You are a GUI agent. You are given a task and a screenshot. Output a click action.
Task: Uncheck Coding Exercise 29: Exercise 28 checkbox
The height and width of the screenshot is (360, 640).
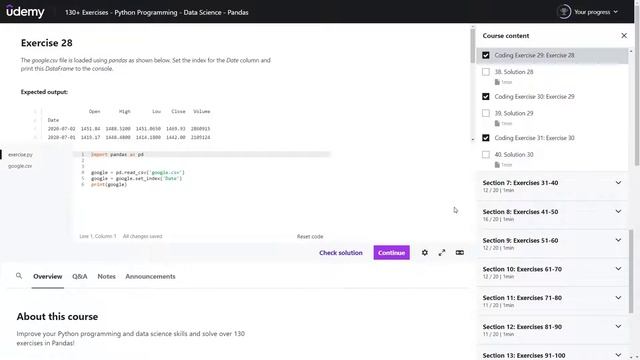pyautogui.click(x=486, y=55)
